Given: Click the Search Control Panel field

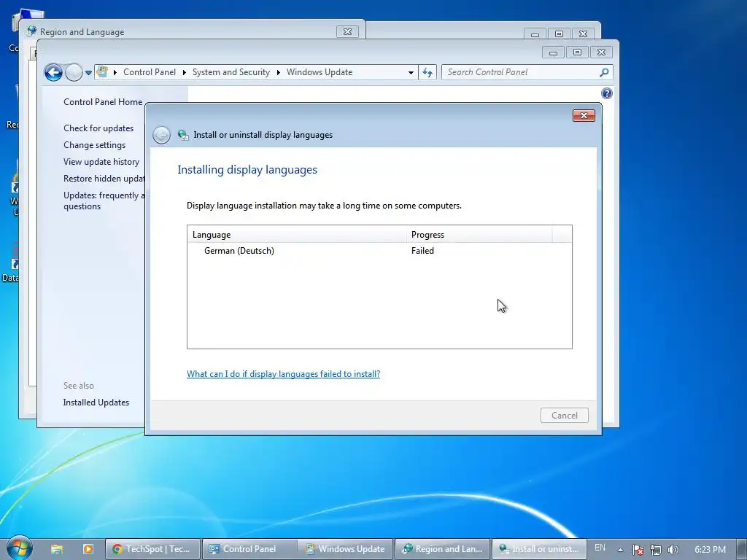Looking at the screenshot, I should (527, 72).
